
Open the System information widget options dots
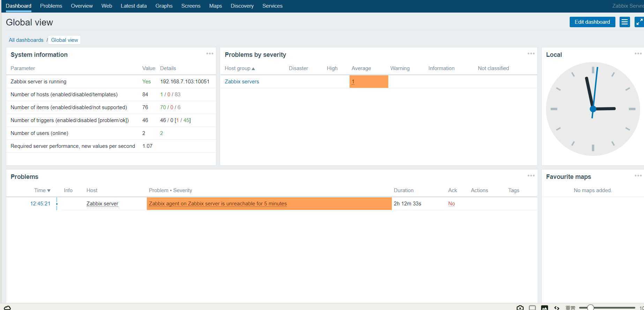point(210,54)
